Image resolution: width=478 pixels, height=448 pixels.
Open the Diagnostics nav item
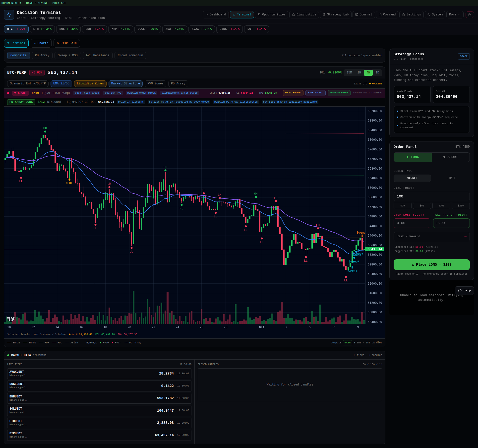pos(304,15)
